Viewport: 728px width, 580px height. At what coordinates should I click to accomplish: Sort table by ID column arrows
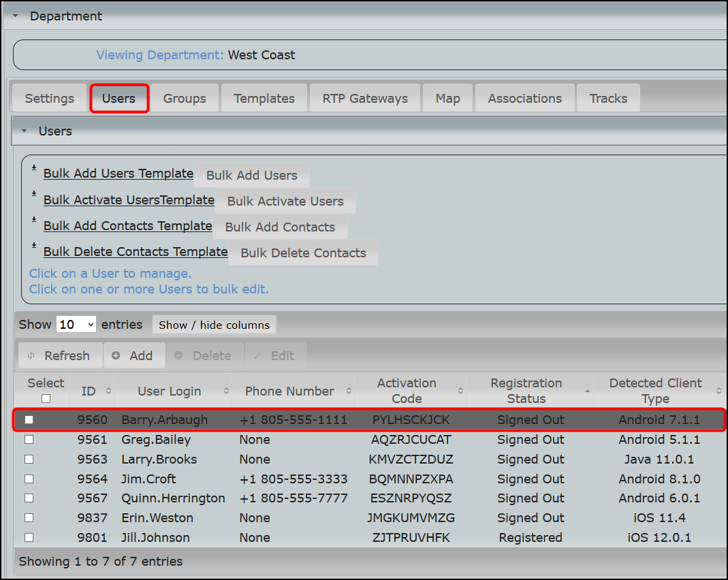[108, 391]
